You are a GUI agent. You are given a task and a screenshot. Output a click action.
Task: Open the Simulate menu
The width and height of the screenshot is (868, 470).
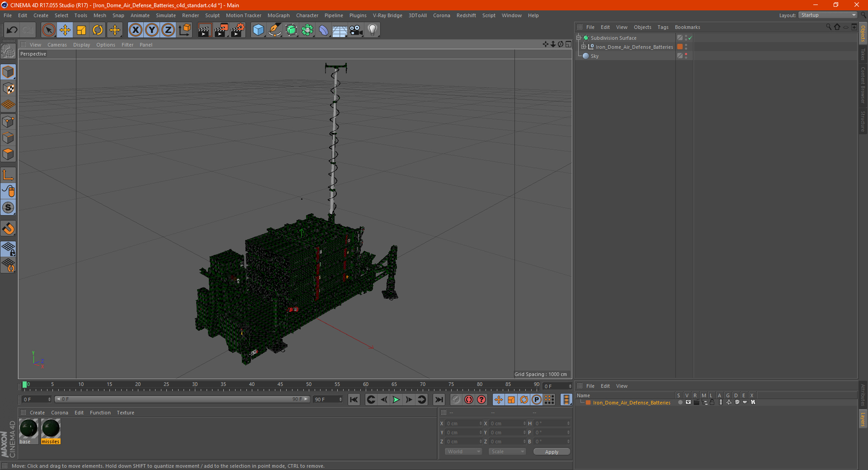(x=166, y=15)
